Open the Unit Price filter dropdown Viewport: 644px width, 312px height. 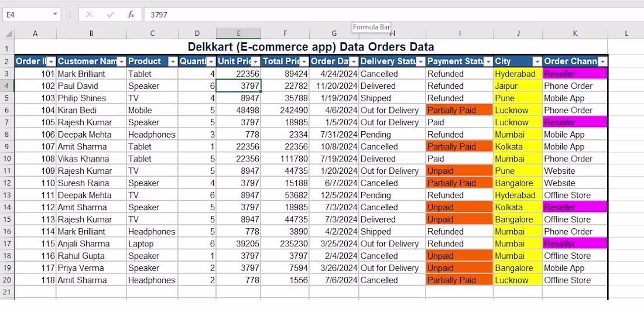pos(255,62)
